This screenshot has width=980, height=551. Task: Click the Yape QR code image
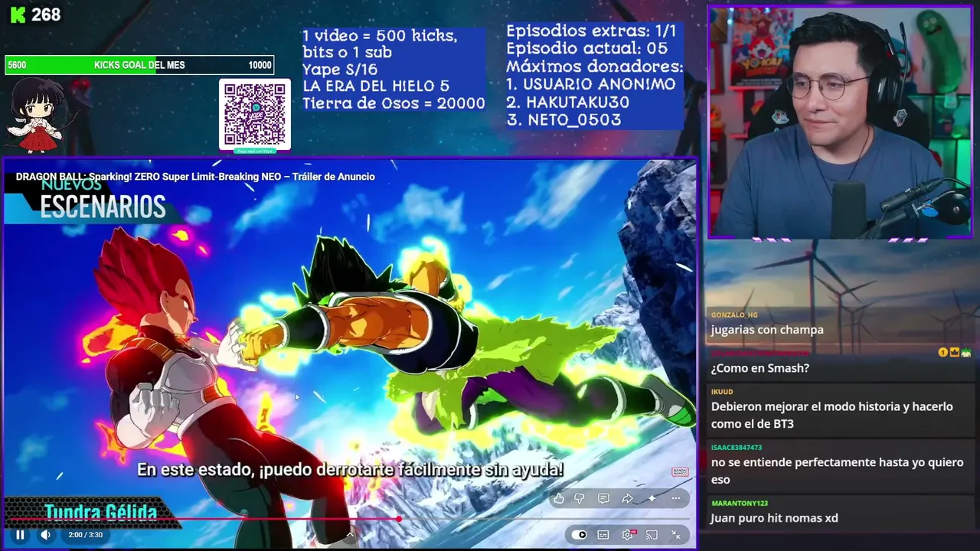point(255,115)
